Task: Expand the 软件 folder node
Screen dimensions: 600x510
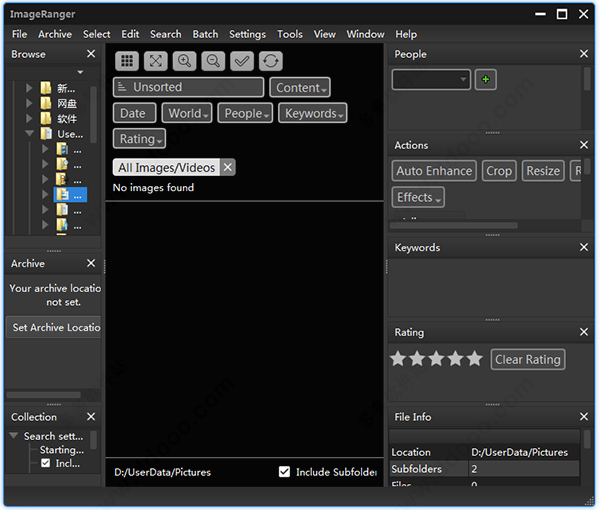Action: click(29, 119)
